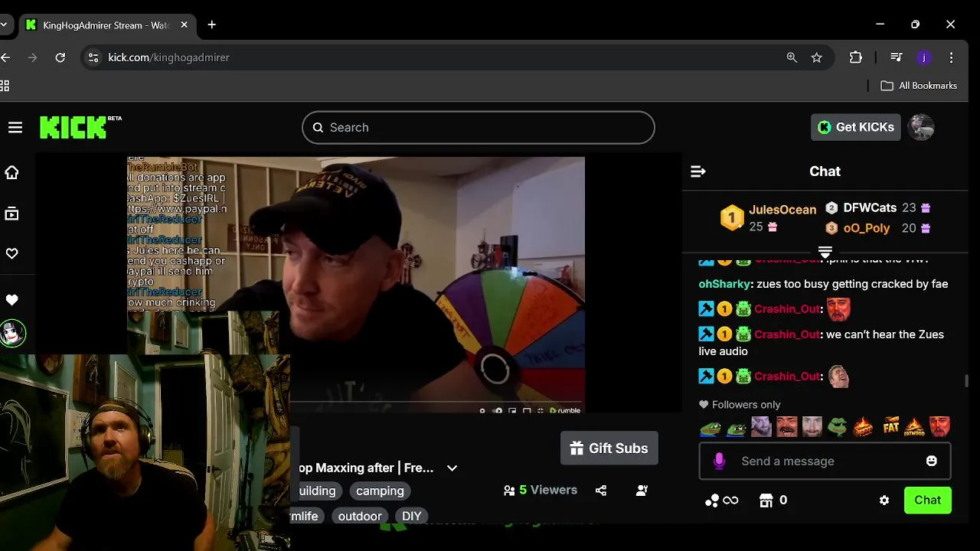This screenshot has height=551, width=980.
Task: Collapse the chat panel with arrow icon
Action: (697, 171)
